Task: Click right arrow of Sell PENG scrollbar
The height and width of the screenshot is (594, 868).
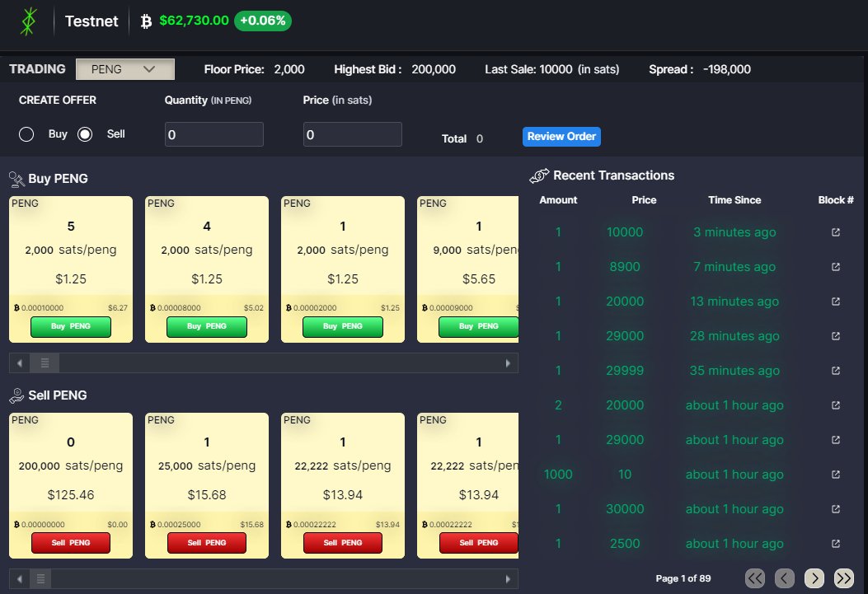Action: (508, 579)
